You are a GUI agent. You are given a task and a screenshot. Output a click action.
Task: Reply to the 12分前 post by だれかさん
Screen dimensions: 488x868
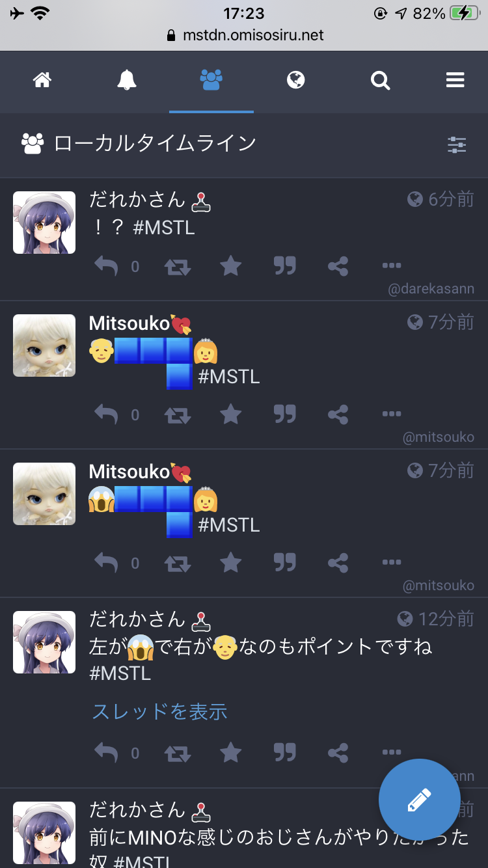click(x=106, y=753)
